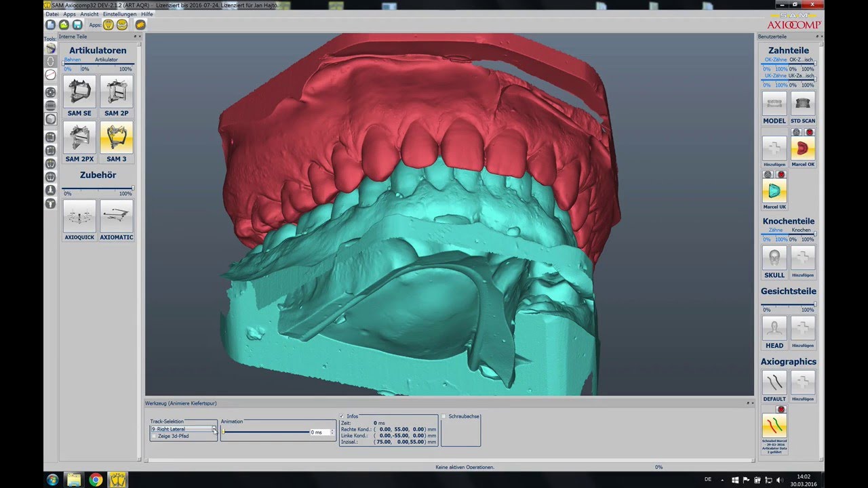Select the red line circle tool

coord(51,75)
